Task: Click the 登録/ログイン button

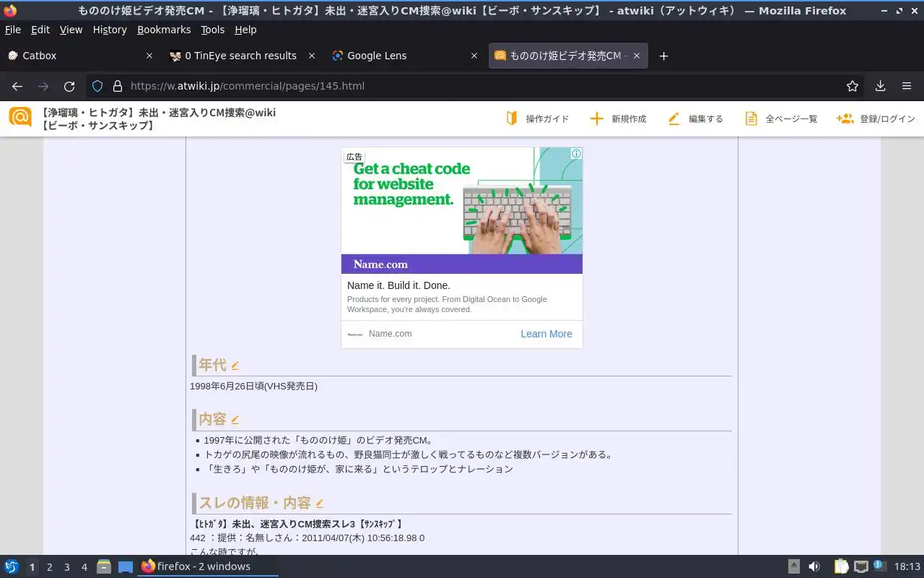Action: (x=876, y=118)
